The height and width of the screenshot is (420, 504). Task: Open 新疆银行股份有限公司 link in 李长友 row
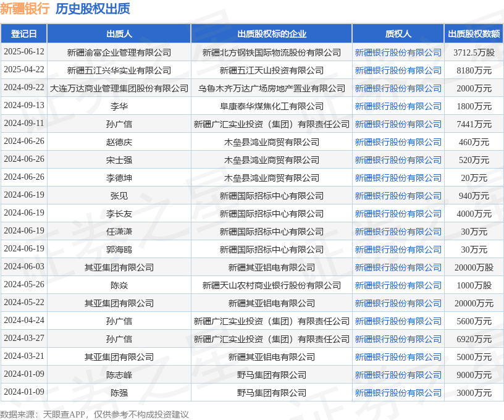(x=398, y=214)
